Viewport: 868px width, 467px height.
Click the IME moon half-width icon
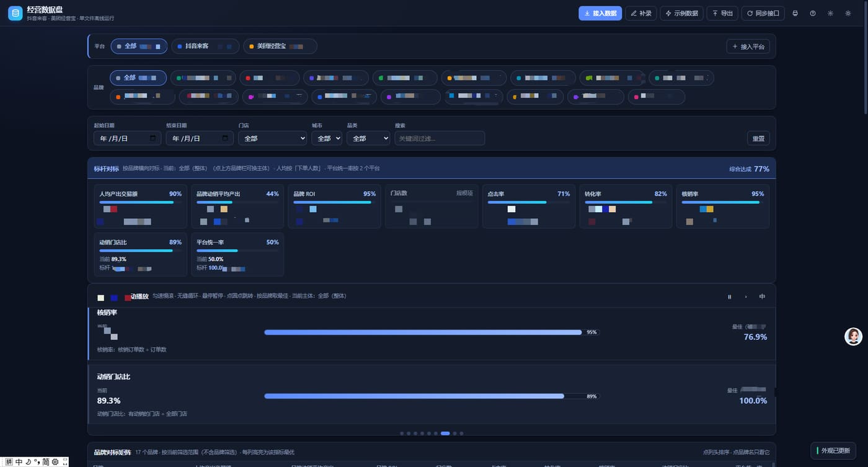[x=29, y=462]
